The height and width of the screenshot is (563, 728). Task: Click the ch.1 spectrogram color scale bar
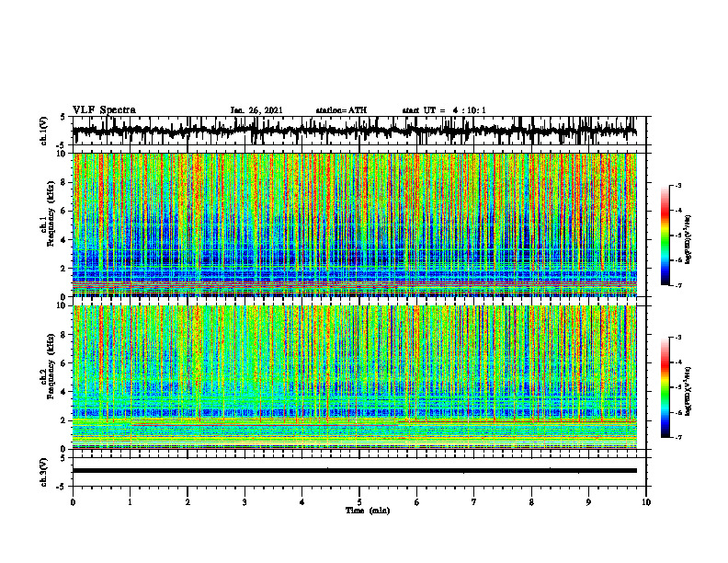(665, 236)
